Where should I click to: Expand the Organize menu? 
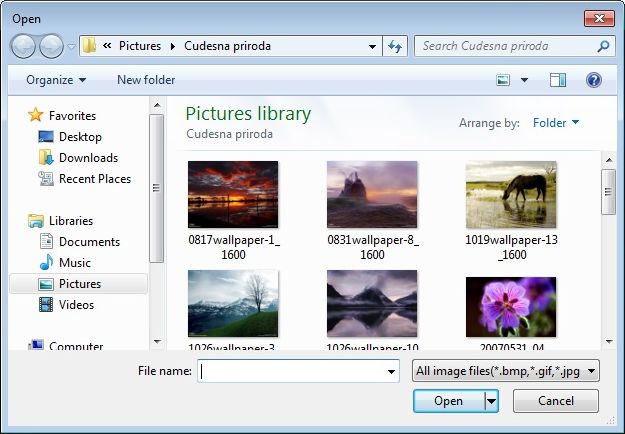[56, 80]
